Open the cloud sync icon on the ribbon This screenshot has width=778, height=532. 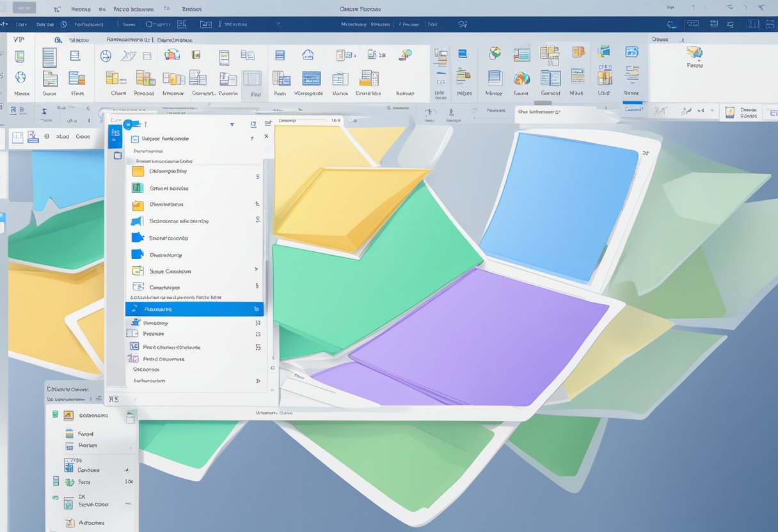coord(307,54)
